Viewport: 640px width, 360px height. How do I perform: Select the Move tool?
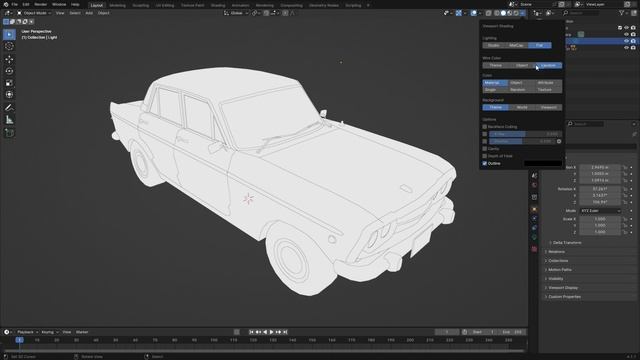tap(9, 60)
